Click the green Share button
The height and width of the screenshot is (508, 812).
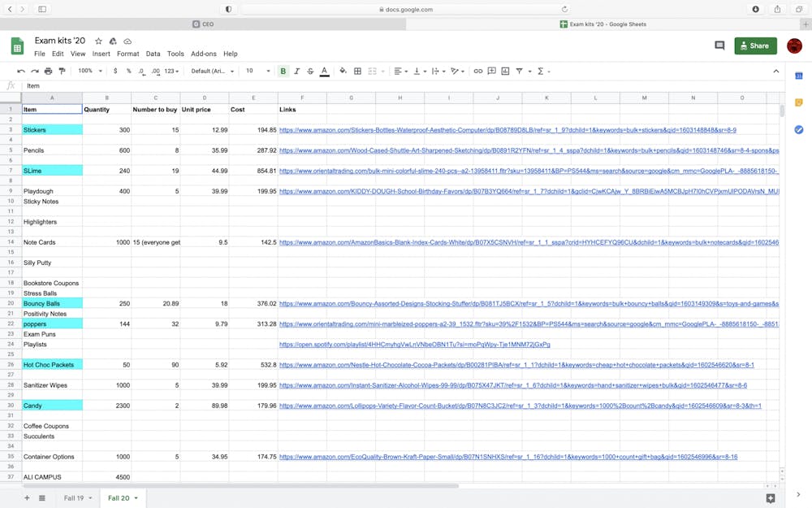[755, 46]
